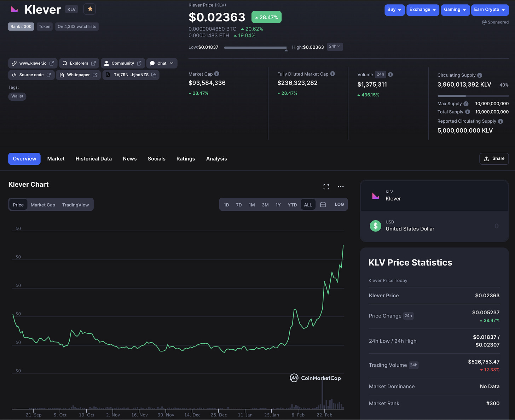
Task: Click the Whitepaper document icon
Action: (62, 75)
